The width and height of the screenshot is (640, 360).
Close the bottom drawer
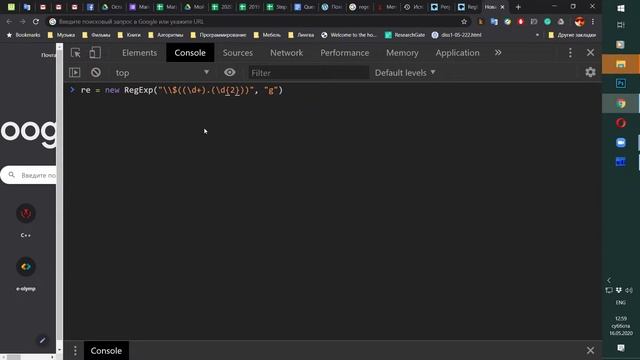point(590,350)
